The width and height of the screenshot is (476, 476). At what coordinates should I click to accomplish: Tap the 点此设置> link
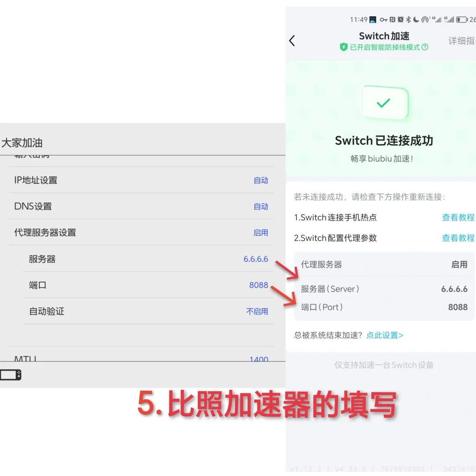pyautogui.click(x=385, y=335)
